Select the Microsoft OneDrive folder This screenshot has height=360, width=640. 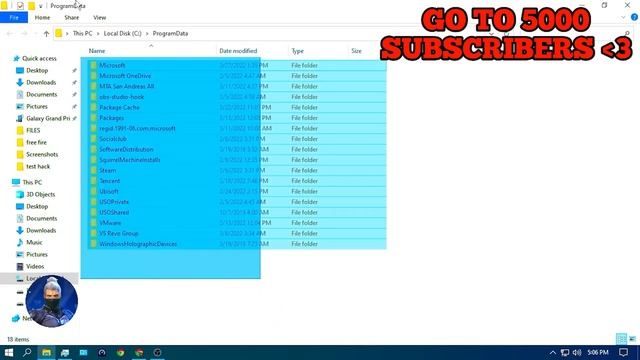point(125,76)
